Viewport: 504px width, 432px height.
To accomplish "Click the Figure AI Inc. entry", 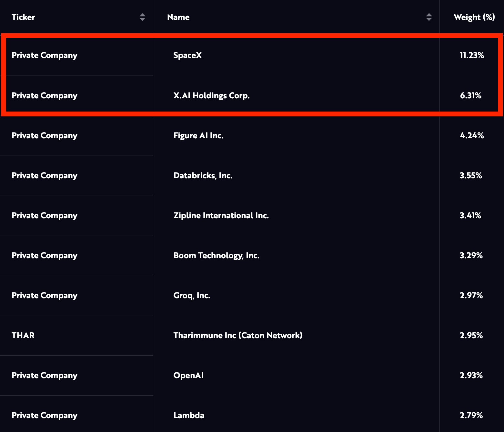I will point(198,136).
